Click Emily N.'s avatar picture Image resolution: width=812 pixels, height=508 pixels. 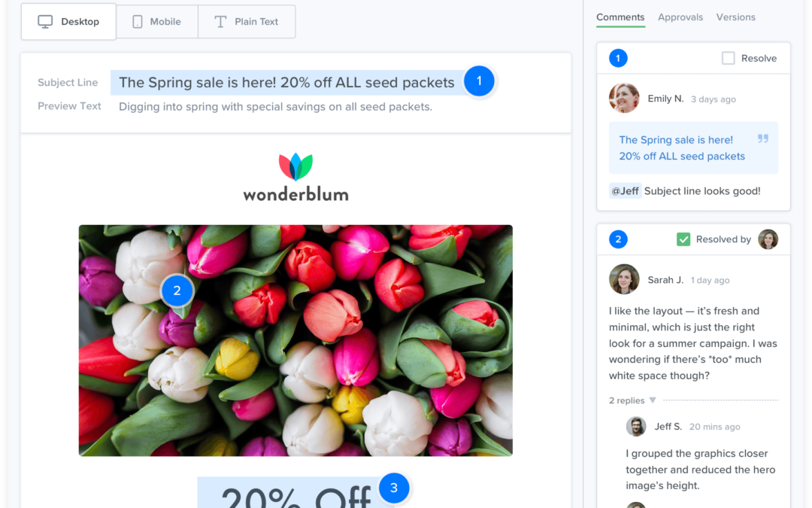coord(624,98)
